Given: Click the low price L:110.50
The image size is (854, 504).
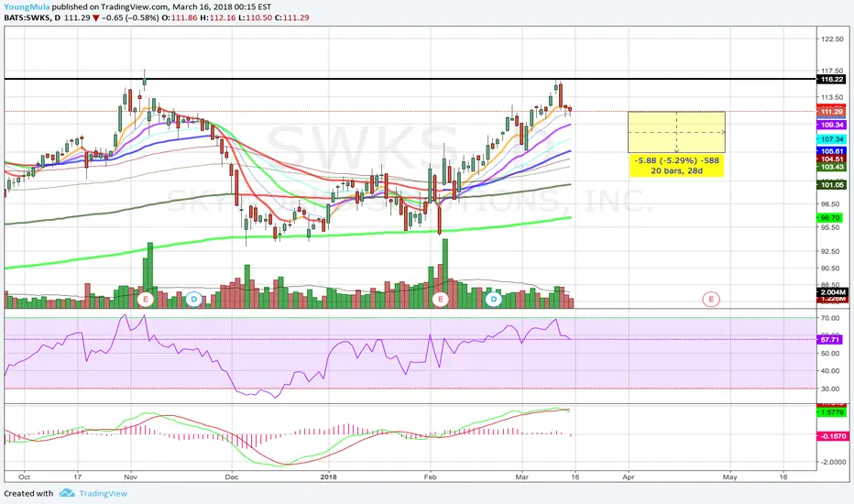Looking at the screenshot, I should [255, 17].
